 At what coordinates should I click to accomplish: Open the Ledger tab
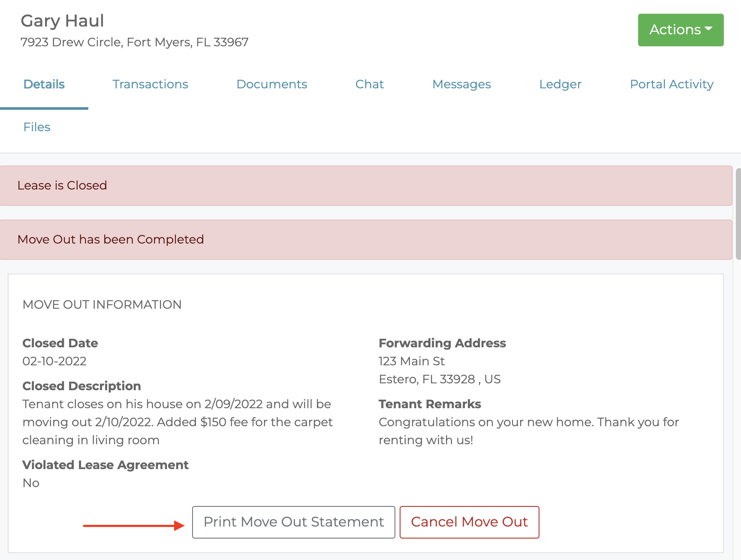(x=560, y=84)
